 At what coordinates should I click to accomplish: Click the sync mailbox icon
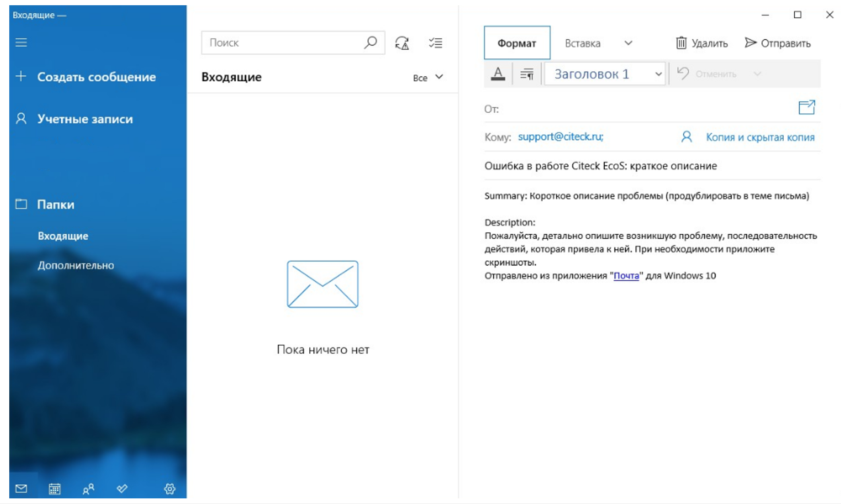click(402, 43)
